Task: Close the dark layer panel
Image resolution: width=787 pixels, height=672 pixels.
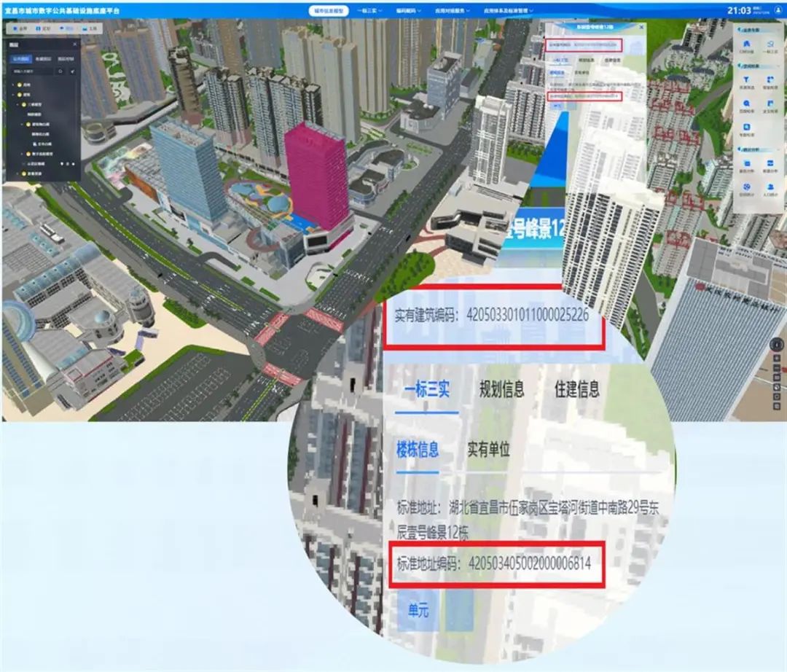Action: pos(75,45)
